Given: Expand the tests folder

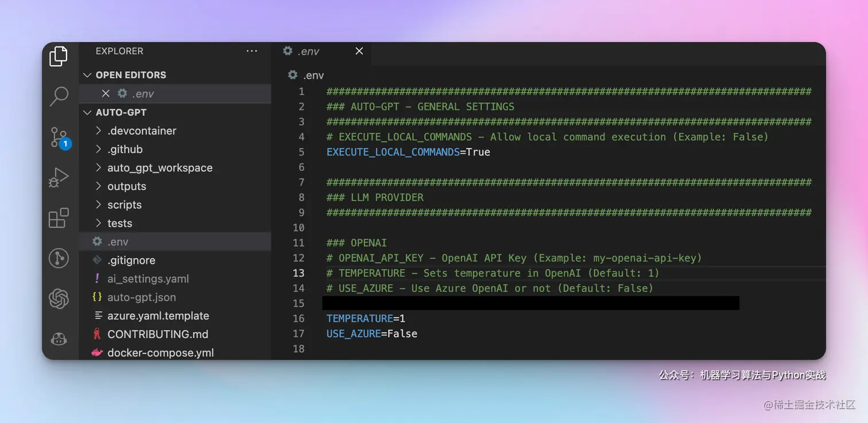Looking at the screenshot, I should click(x=98, y=223).
